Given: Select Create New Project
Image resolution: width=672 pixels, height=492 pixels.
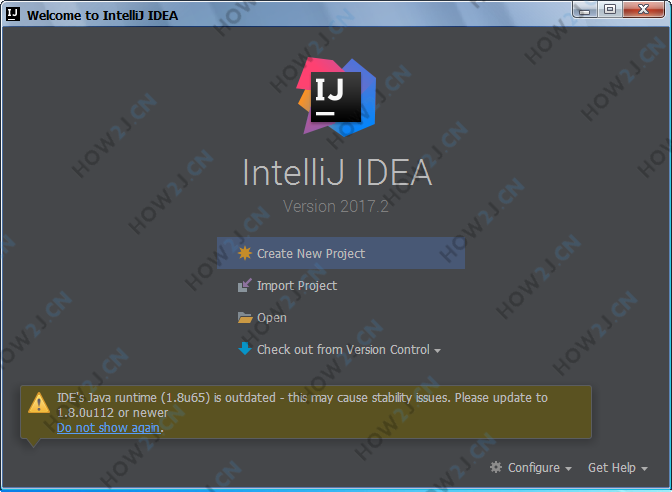Looking at the screenshot, I should click(x=341, y=253).
